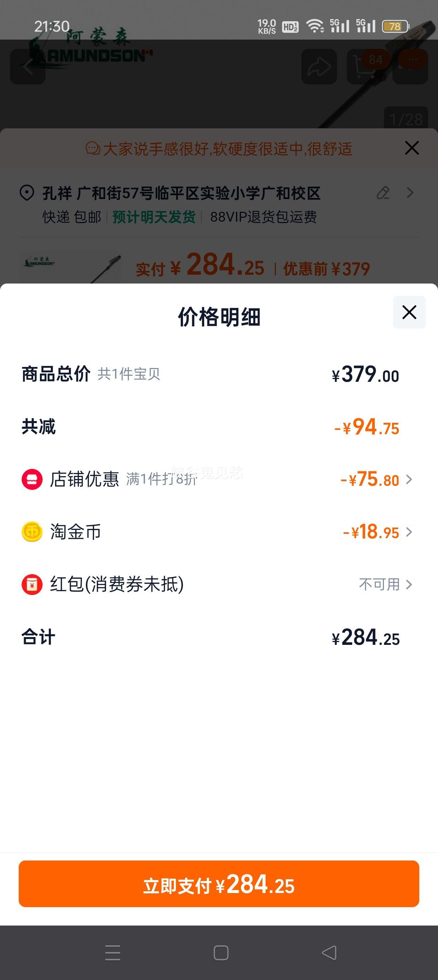Tap the product thumbnail image
The height and width of the screenshot is (980, 438).
tap(70, 267)
